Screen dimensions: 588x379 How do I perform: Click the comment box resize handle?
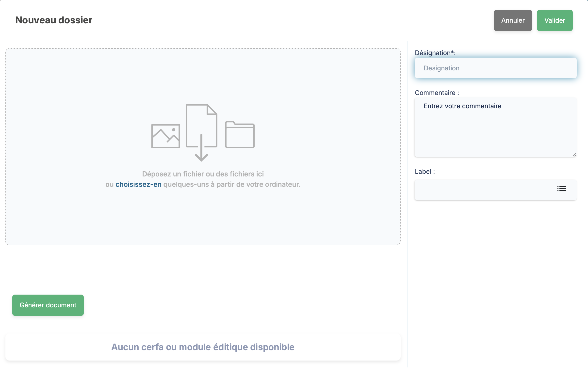pos(574,155)
